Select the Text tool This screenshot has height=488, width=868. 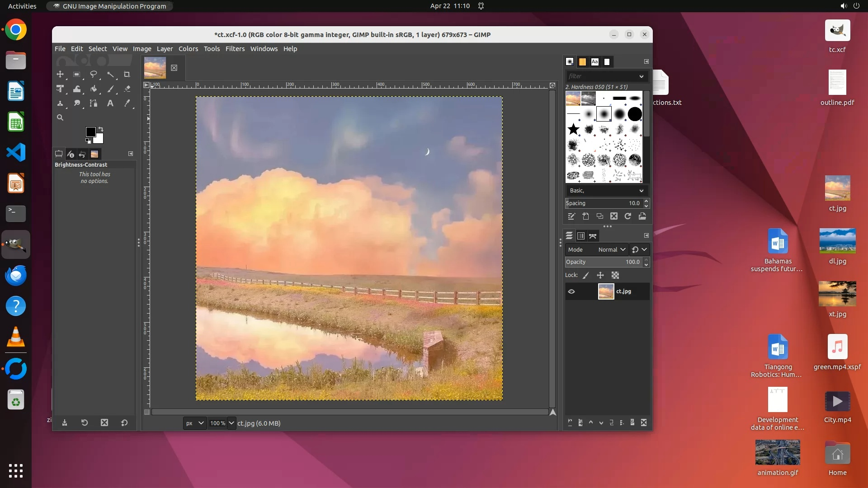click(x=110, y=103)
